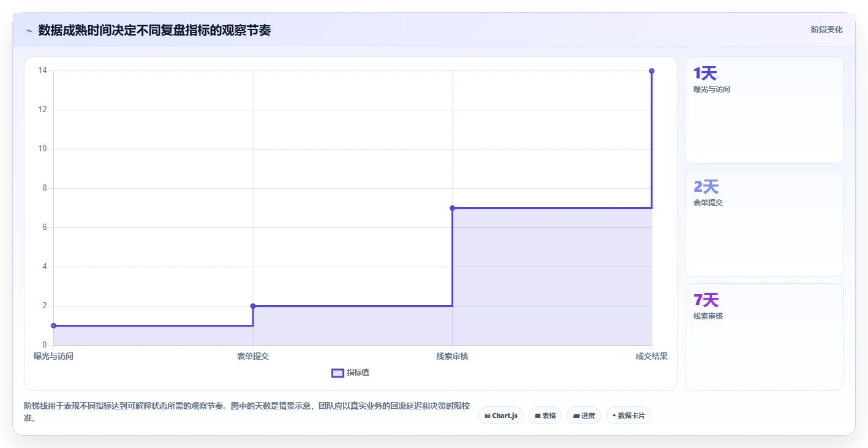
Task: Click the y-axis value 12
Action: [42, 110]
